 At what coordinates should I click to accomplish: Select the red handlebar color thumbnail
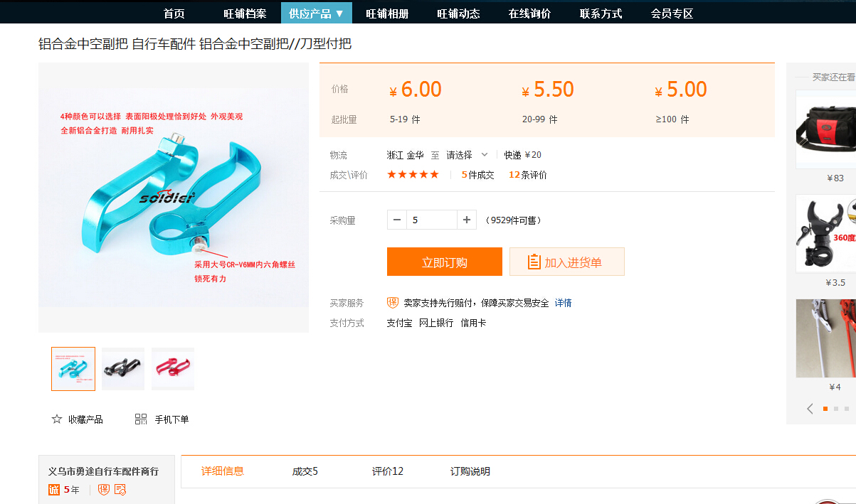173,369
